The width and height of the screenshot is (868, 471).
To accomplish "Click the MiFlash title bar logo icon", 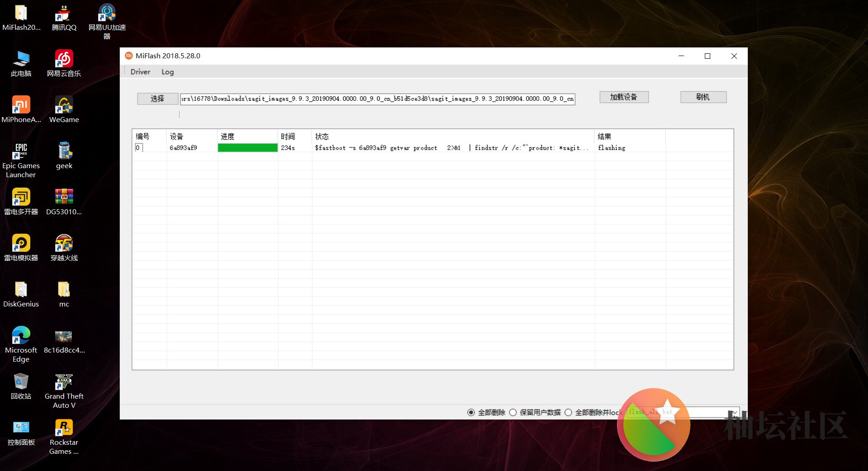I will pyautogui.click(x=129, y=56).
